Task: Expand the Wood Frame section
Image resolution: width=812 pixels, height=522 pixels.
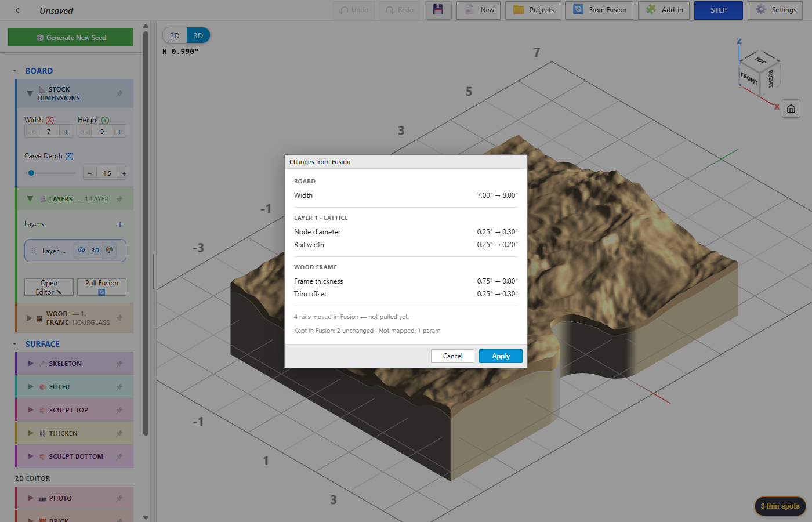Action: (30, 318)
